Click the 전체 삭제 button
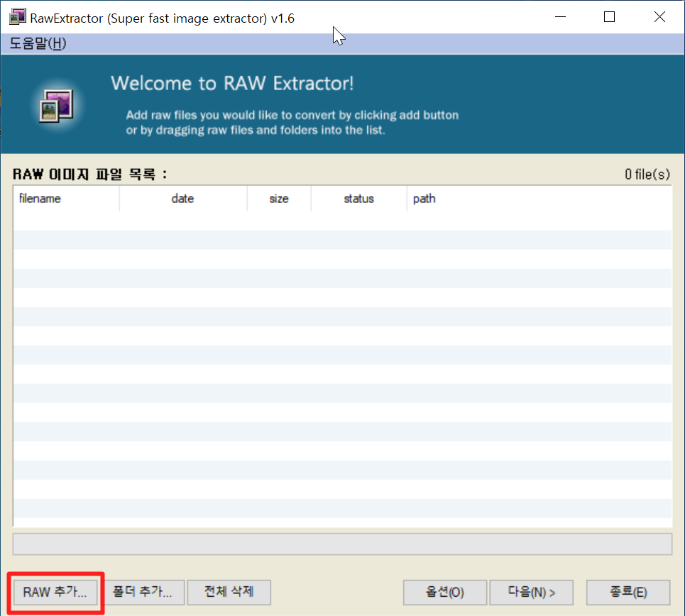Image resolution: width=685 pixels, height=616 pixels. coord(229,592)
